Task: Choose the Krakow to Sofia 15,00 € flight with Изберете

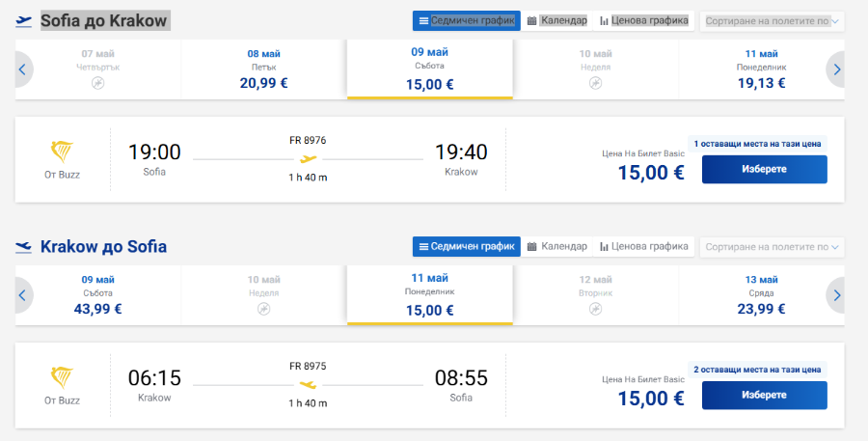Action: pyautogui.click(x=765, y=395)
